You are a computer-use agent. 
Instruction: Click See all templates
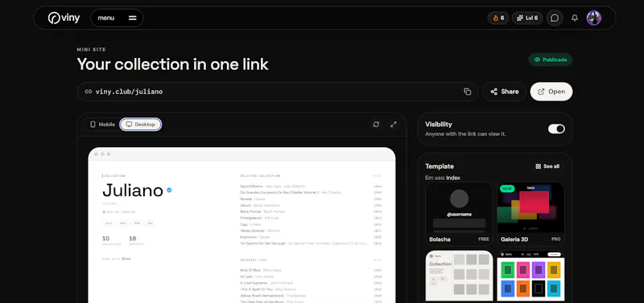click(x=547, y=166)
